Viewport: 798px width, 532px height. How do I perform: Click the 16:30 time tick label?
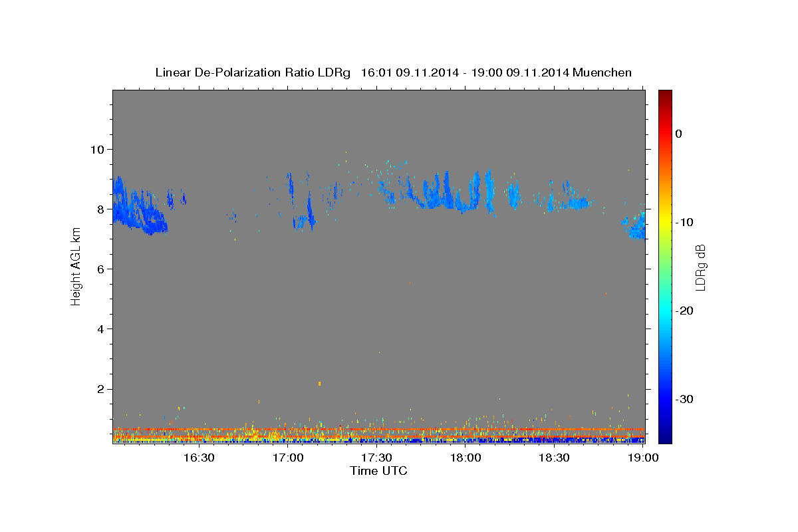click(199, 458)
